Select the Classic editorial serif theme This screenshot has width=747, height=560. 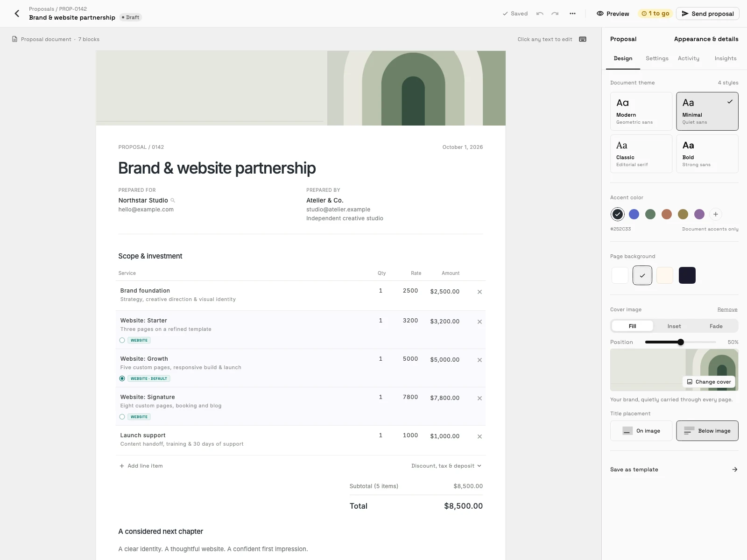641,154
